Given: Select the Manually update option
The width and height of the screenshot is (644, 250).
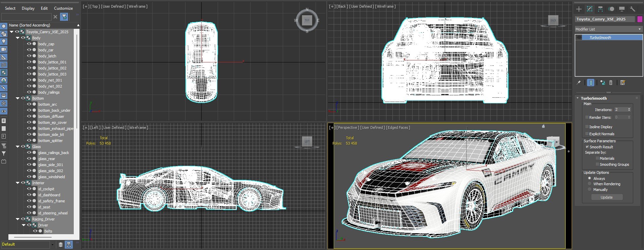Looking at the screenshot, I should 589,190.
